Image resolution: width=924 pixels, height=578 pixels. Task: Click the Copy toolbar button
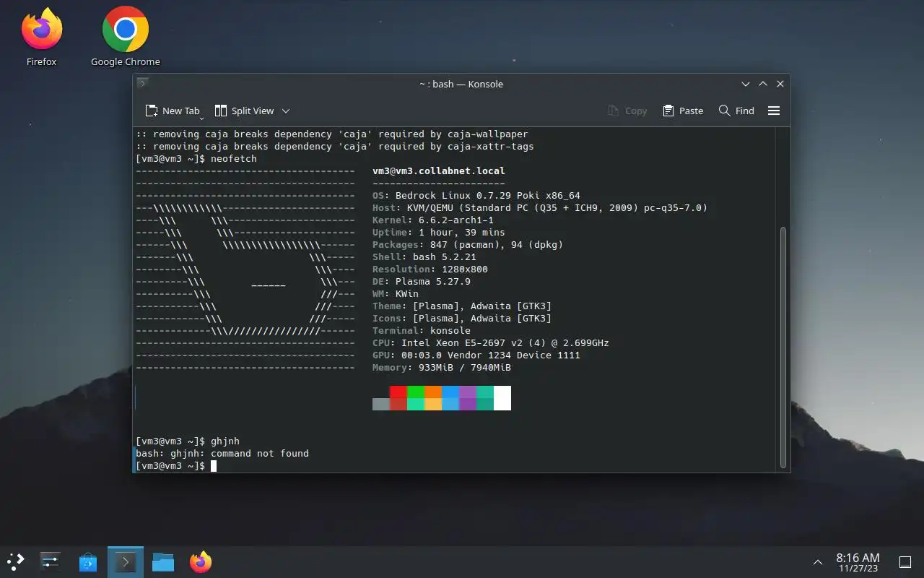pos(627,111)
